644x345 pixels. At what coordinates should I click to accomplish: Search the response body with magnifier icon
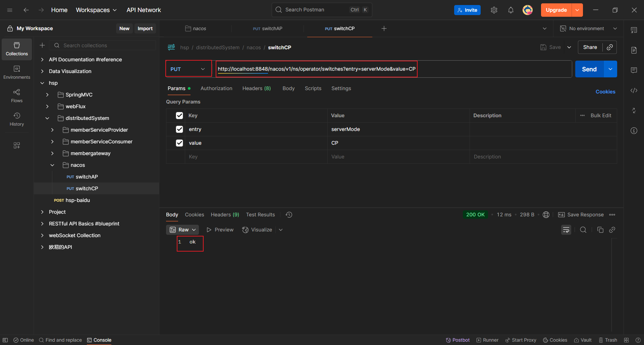point(583,230)
